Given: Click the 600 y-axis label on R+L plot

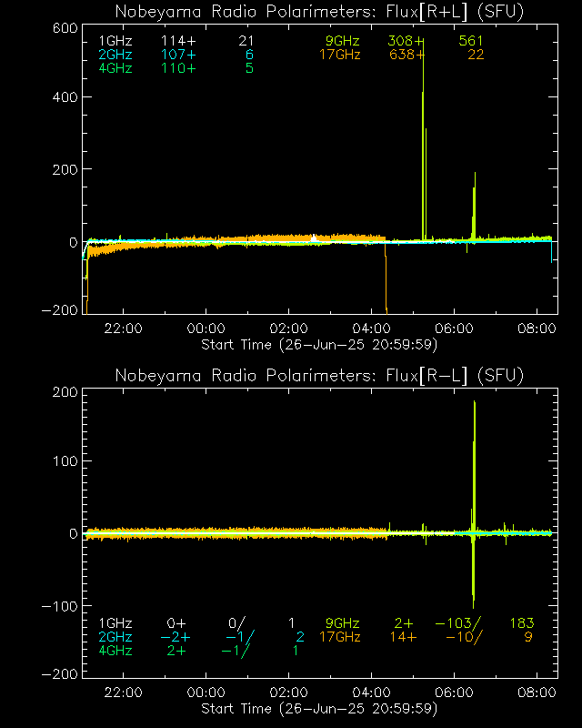Looking at the screenshot, I should point(65,28).
